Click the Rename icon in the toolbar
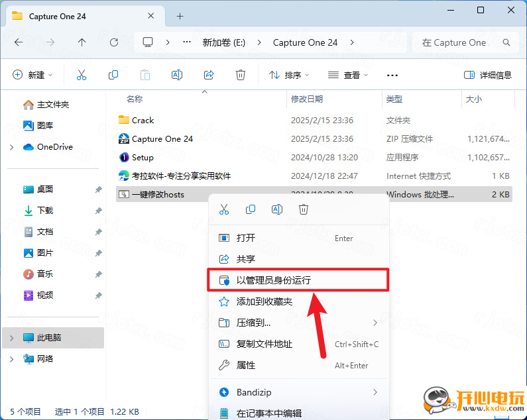The image size is (527, 420). pyautogui.click(x=177, y=75)
